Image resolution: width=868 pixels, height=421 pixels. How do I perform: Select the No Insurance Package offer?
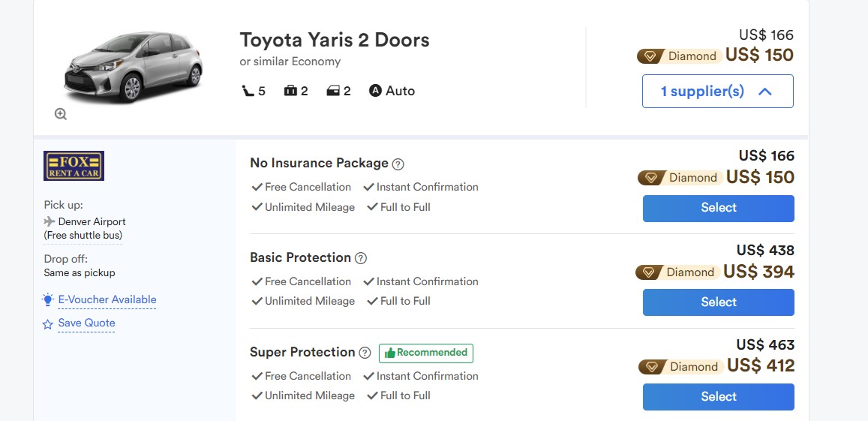coord(718,208)
